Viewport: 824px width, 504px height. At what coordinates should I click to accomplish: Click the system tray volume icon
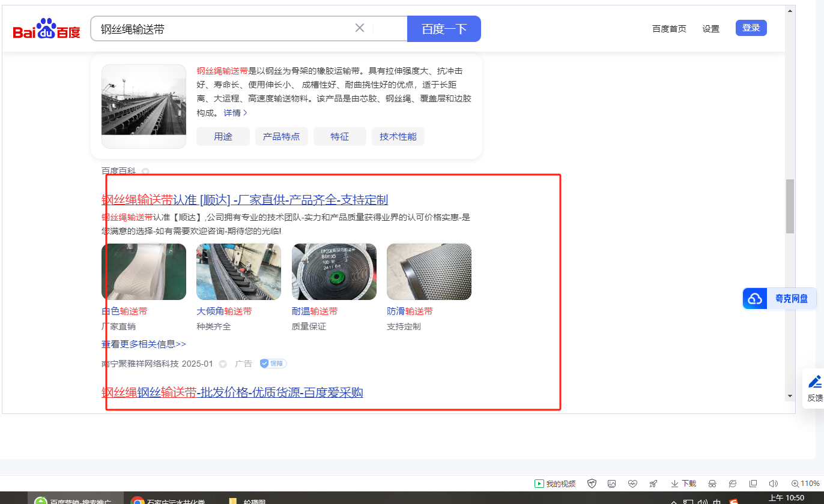(702, 502)
